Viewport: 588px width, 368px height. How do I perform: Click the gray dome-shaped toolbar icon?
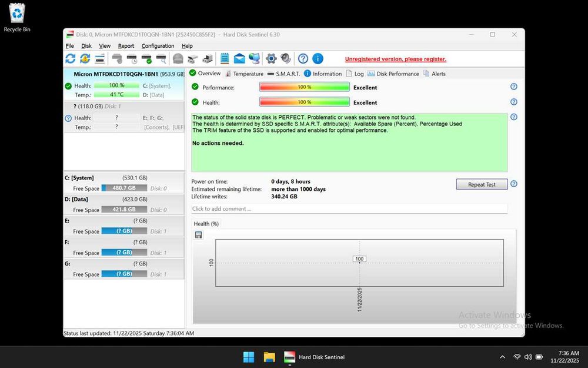178,58
